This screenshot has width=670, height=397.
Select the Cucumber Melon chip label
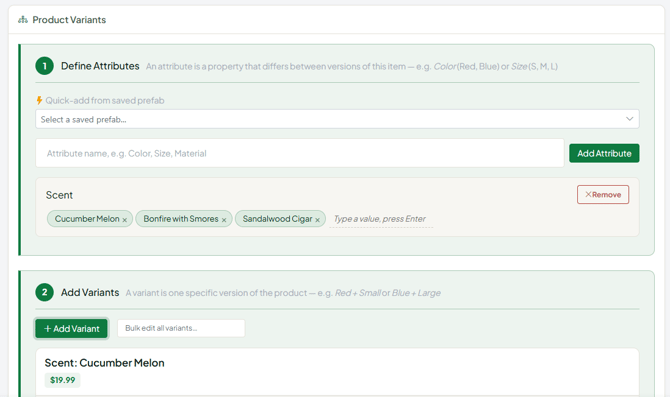pyautogui.click(x=87, y=219)
